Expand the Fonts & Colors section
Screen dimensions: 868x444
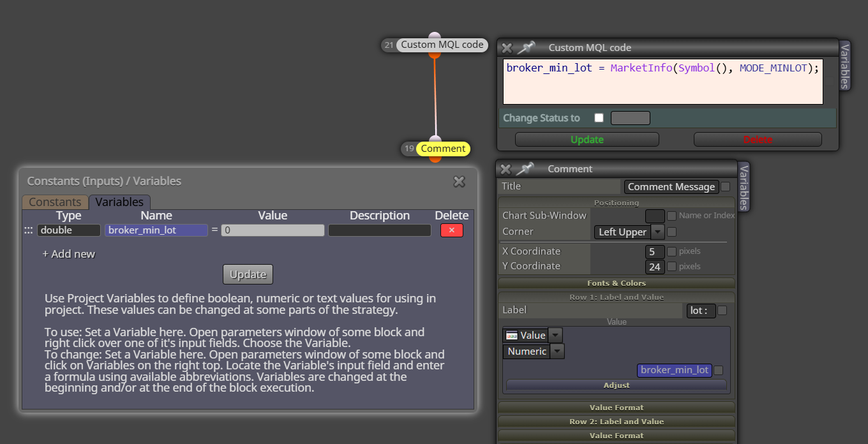tap(617, 283)
